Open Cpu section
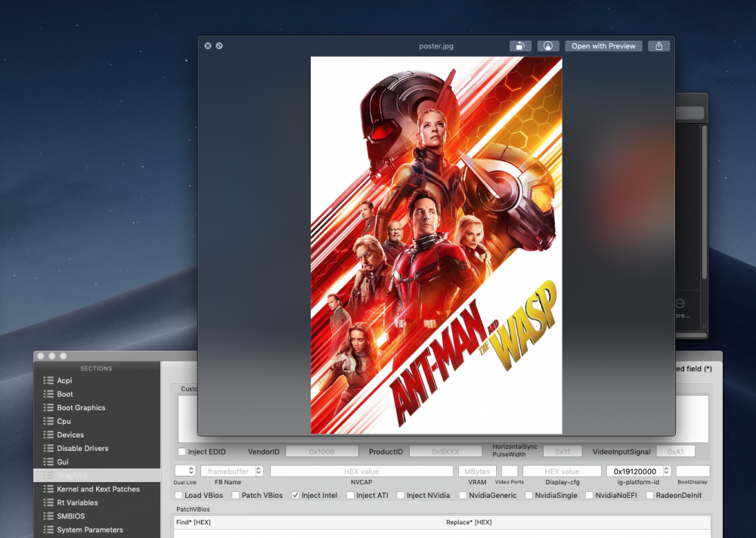The height and width of the screenshot is (538, 756). point(97,421)
